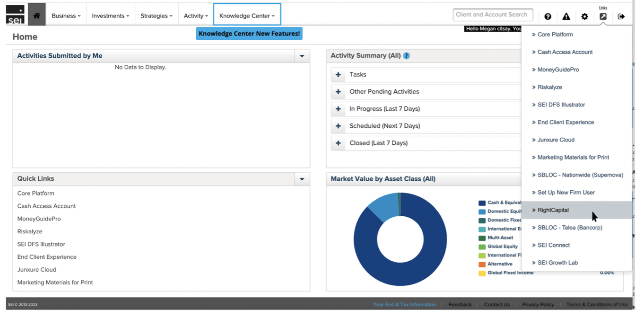
Task: Click the Client and Account Search field
Action: [x=492, y=15]
